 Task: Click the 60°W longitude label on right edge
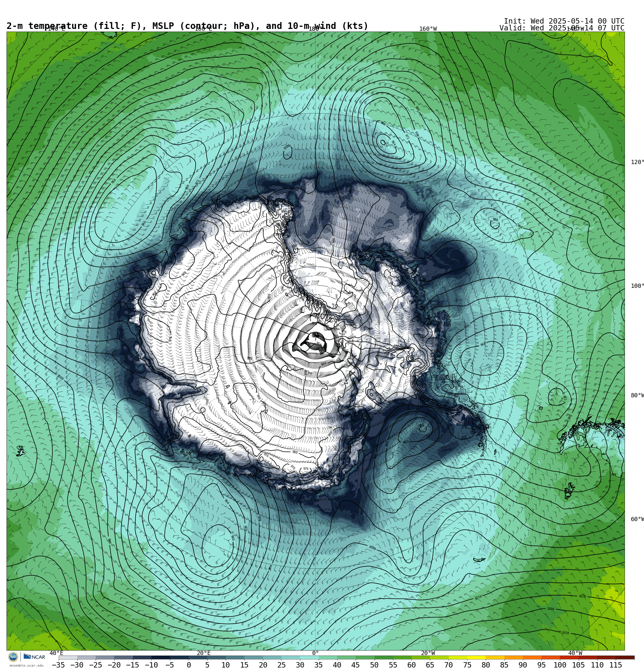coord(637,519)
